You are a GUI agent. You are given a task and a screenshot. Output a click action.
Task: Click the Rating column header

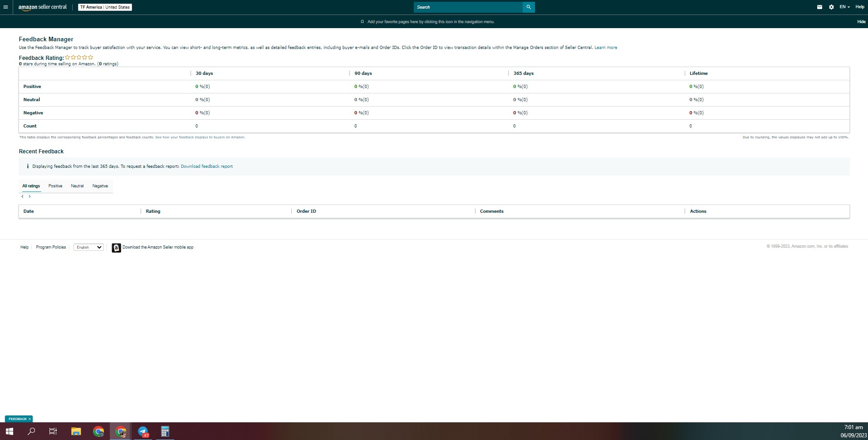153,211
